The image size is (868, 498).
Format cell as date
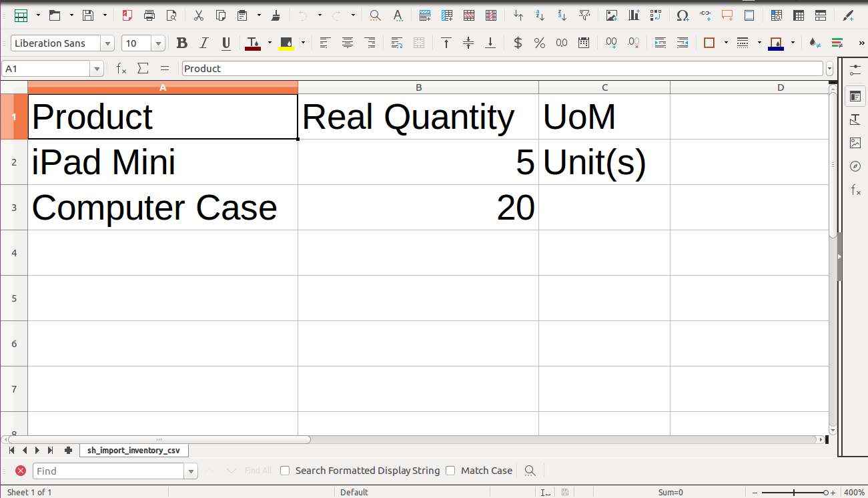(x=584, y=43)
